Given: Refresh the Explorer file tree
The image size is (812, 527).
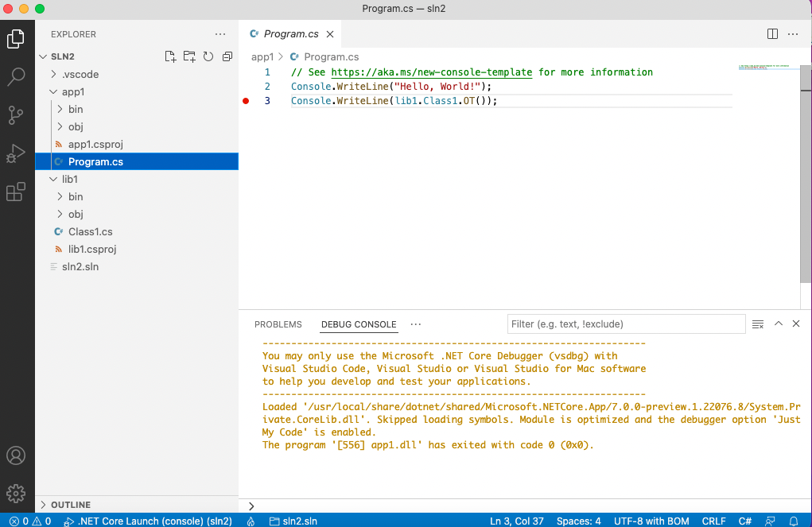Looking at the screenshot, I should pos(208,56).
